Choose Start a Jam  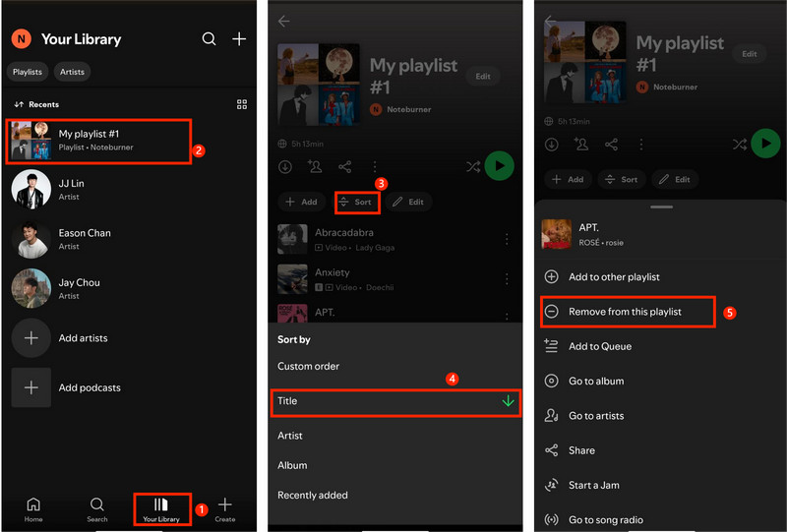point(660,485)
